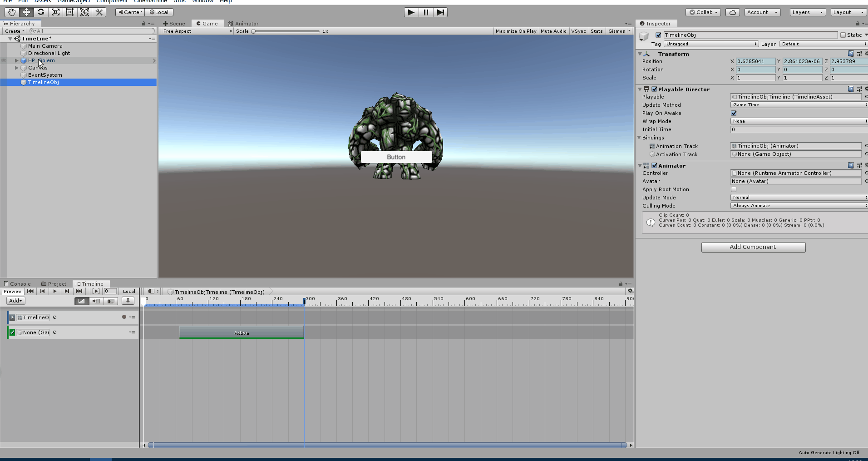
Task: Expand the Canvas hierarchy item
Action: (x=17, y=68)
